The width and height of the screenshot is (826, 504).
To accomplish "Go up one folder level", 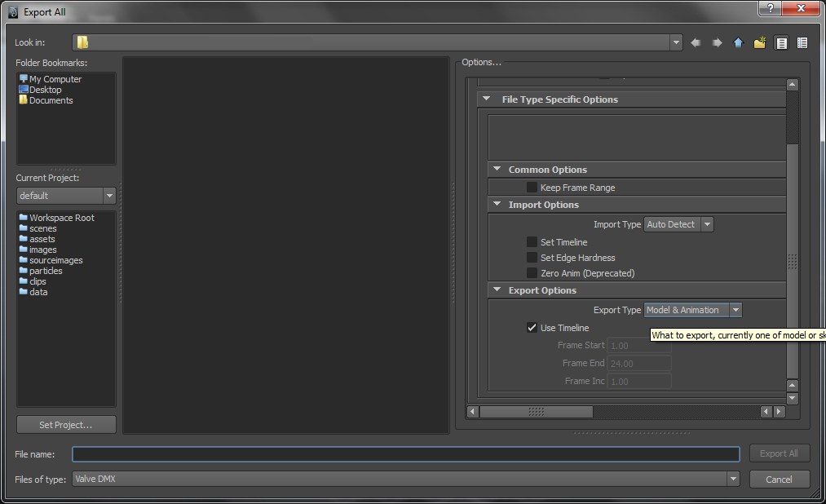I will (x=738, y=42).
